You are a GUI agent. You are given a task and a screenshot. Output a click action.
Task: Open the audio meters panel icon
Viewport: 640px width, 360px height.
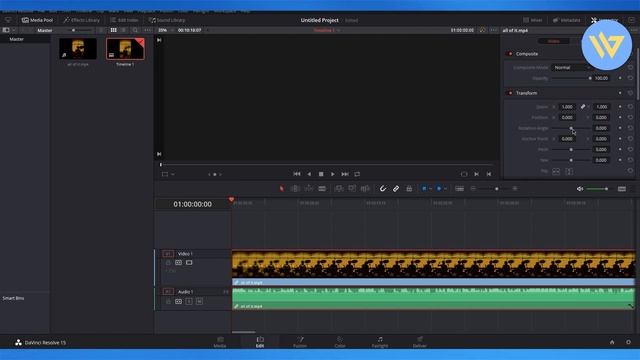point(622,189)
